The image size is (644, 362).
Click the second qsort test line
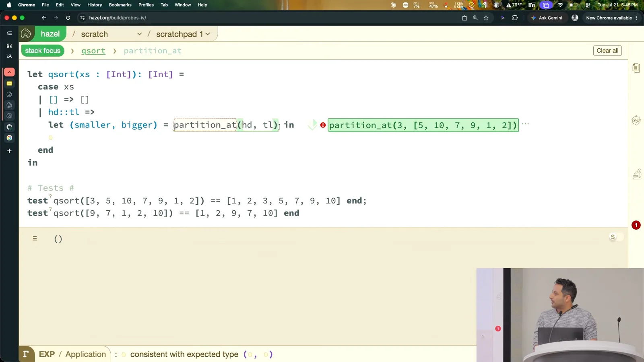point(163,213)
